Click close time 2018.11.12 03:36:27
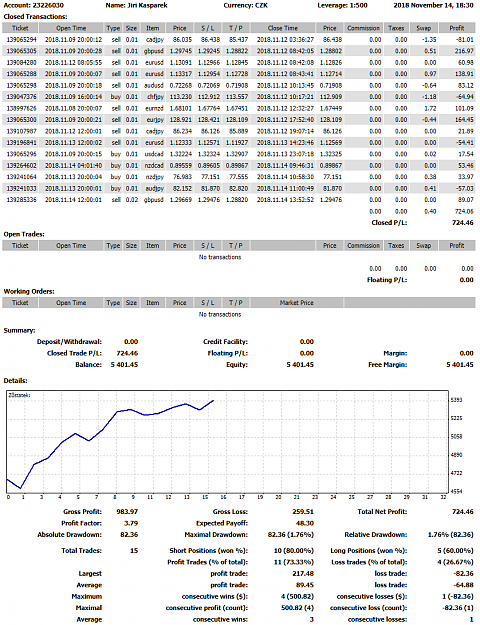The width and height of the screenshot is (480, 625). click(x=285, y=40)
